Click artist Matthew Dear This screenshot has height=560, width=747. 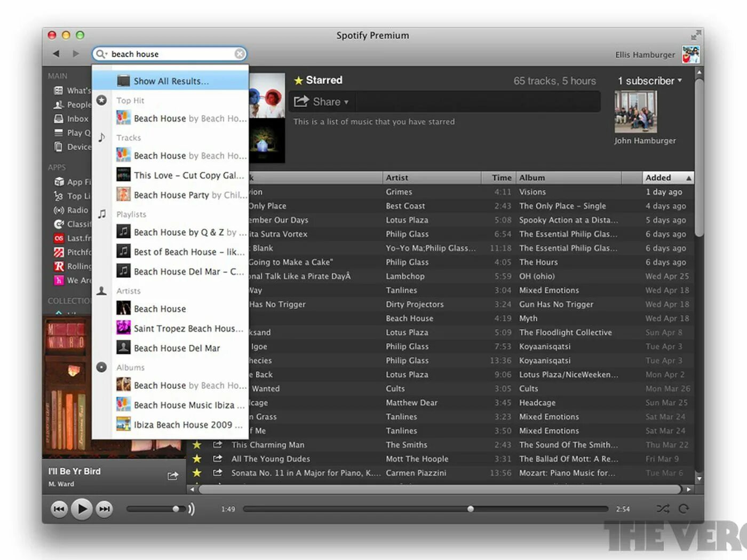411,403
